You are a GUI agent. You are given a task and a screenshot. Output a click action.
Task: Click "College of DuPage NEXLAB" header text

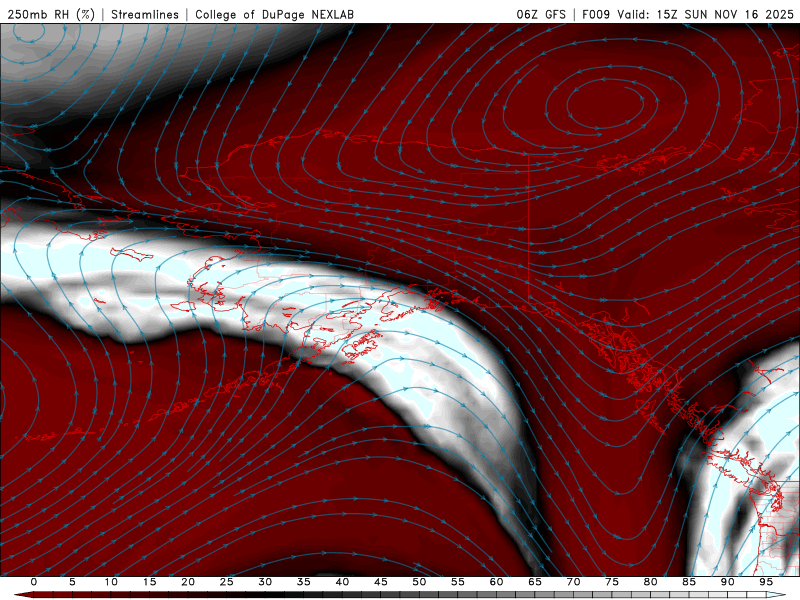point(274,14)
